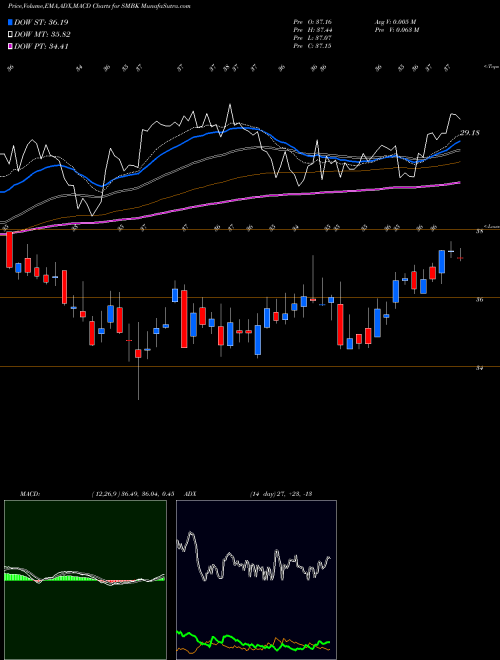The height and width of the screenshot is (660, 500).
Task: Click the white DOW MT legend swatch
Action: coord(11,35)
